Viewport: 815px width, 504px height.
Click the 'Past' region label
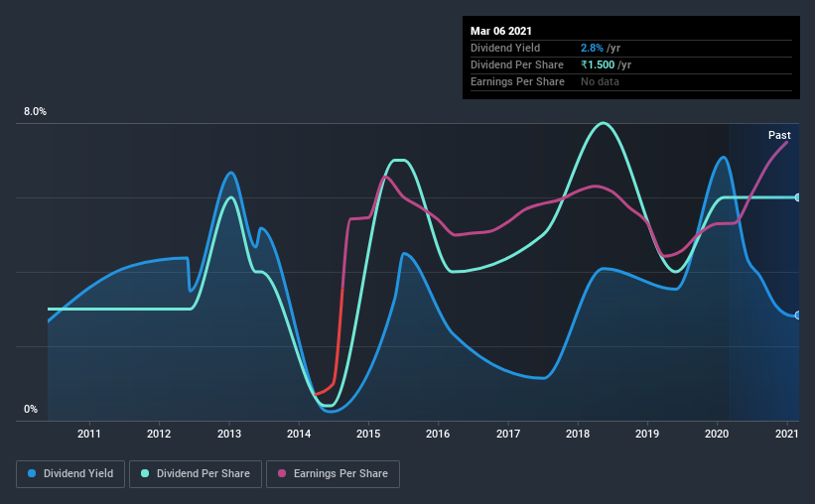[779, 135]
